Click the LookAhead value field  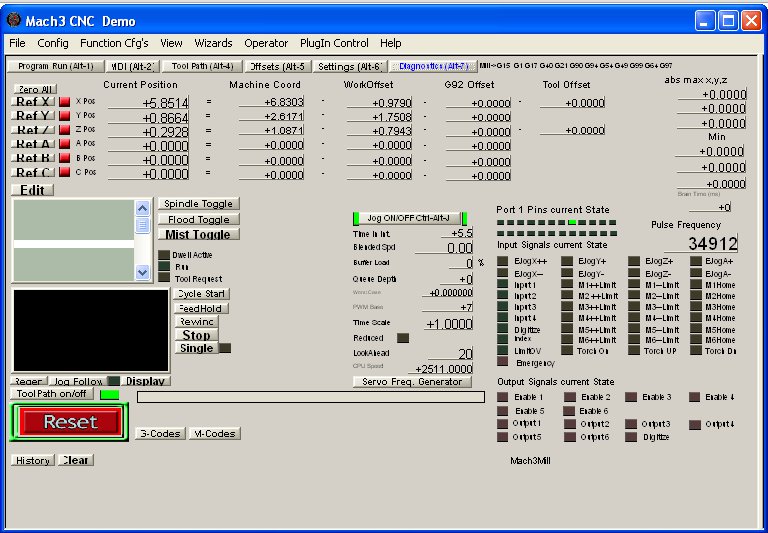(451, 353)
